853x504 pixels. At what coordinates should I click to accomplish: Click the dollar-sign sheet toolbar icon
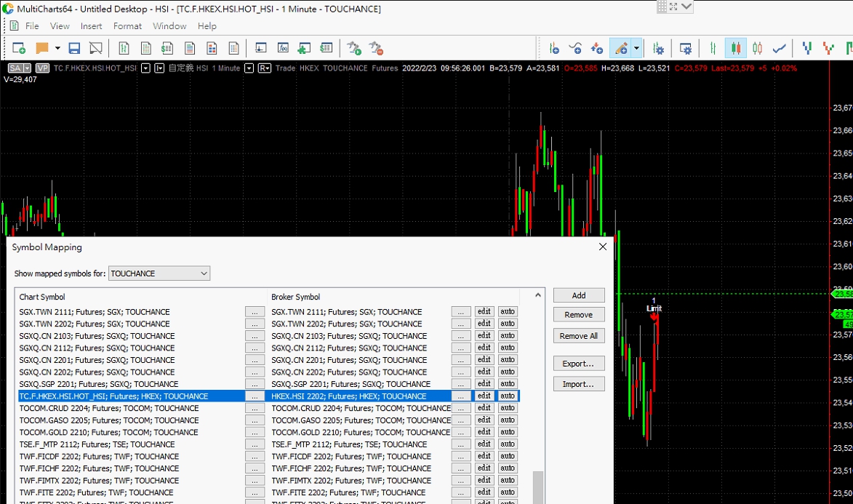click(x=167, y=49)
